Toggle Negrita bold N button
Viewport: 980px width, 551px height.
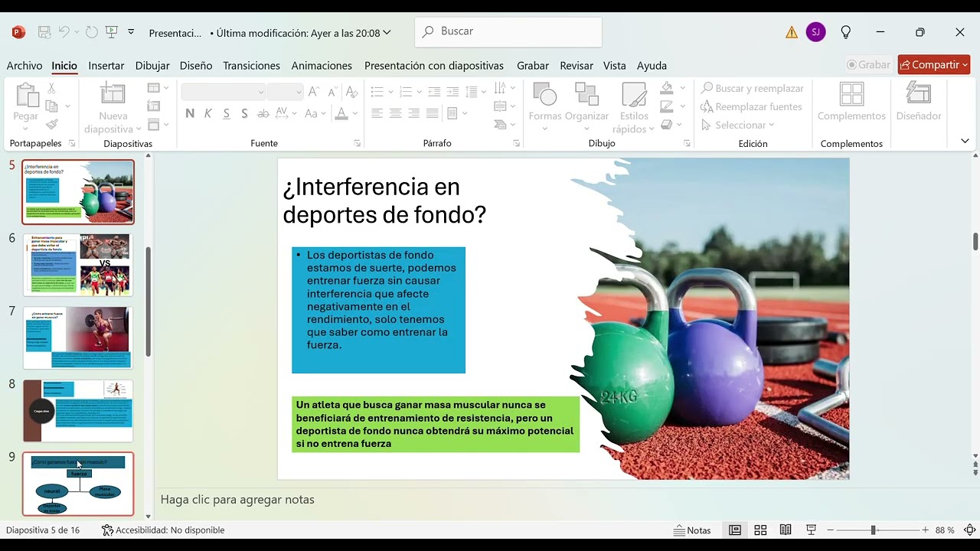190,113
